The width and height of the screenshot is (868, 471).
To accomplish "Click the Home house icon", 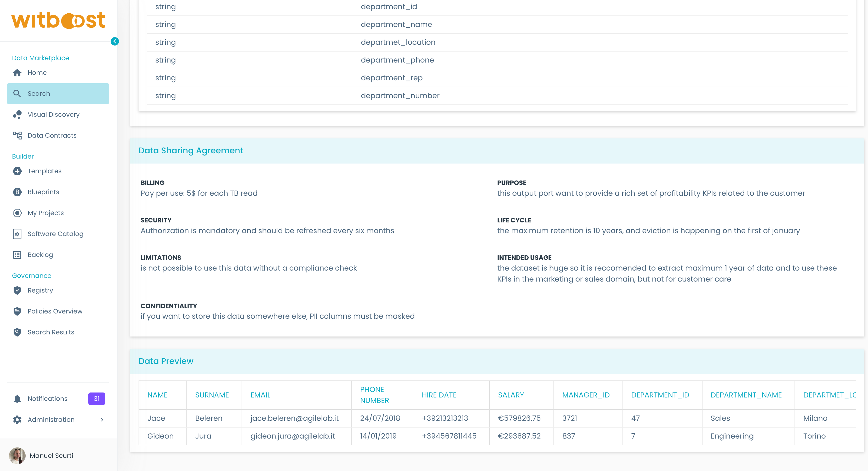I will click(17, 72).
